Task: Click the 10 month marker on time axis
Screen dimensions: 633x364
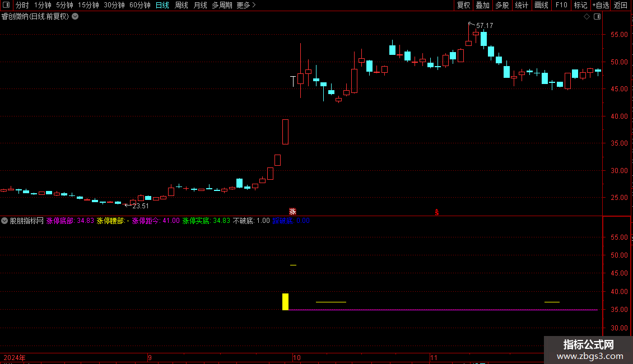Action: [297, 358]
